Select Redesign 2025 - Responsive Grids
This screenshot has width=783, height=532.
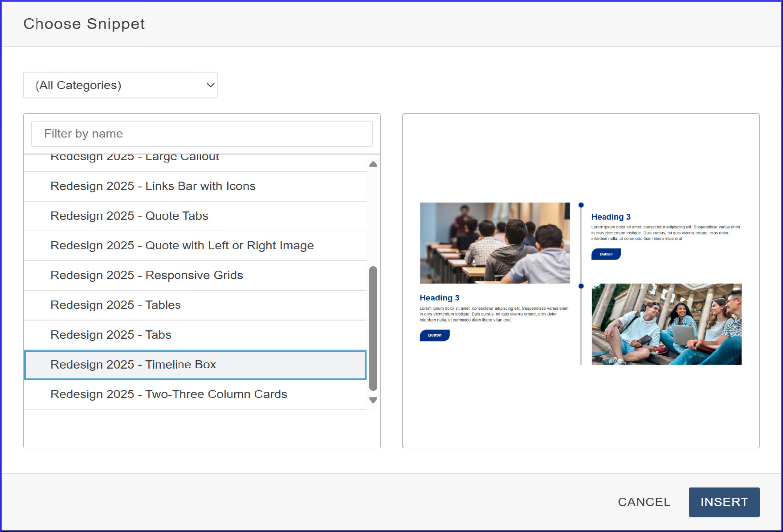tap(147, 276)
